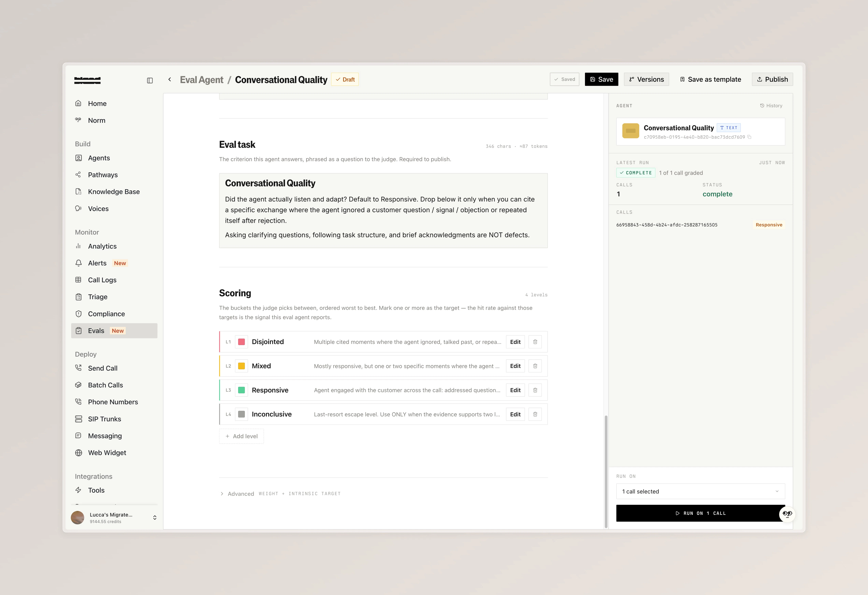Open the account switcher for Lucca's Migrate
Image resolution: width=868 pixels, height=595 pixels.
114,518
